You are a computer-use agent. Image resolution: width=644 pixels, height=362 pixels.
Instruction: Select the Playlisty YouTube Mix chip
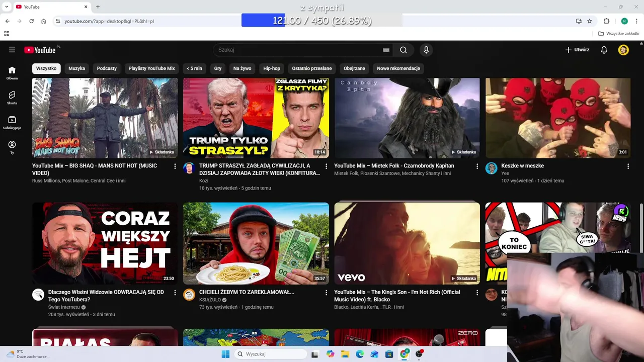click(151, 68)
